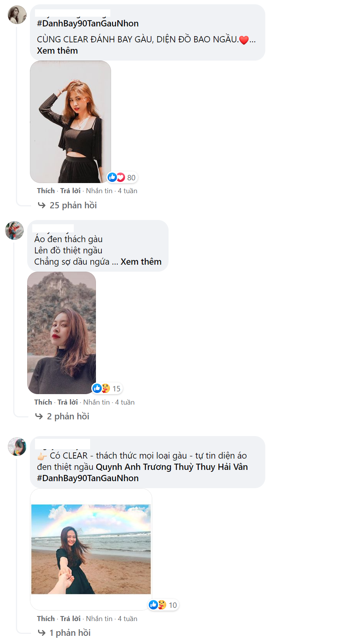Expand first comment with Xem thêm
Viewport: 355px width, 644px height.
(57, 51)
